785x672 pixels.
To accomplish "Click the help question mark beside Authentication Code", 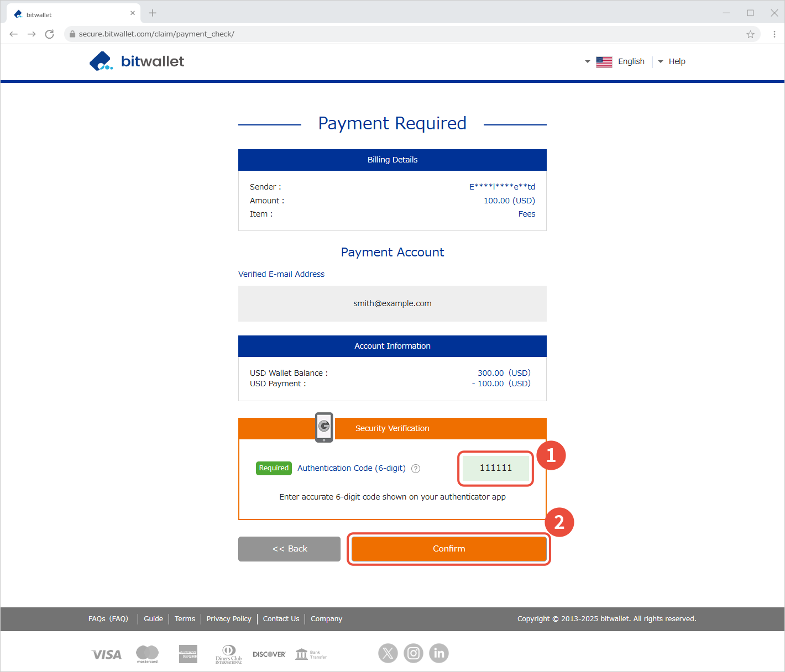I will click(x=416, y=469).
